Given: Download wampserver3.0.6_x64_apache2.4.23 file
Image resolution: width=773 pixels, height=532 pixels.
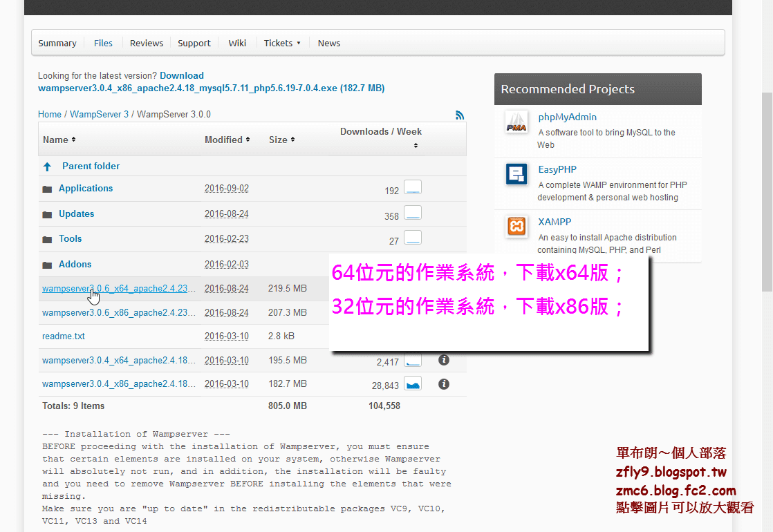Looking at the screenshot, I should tap(119, 289).
